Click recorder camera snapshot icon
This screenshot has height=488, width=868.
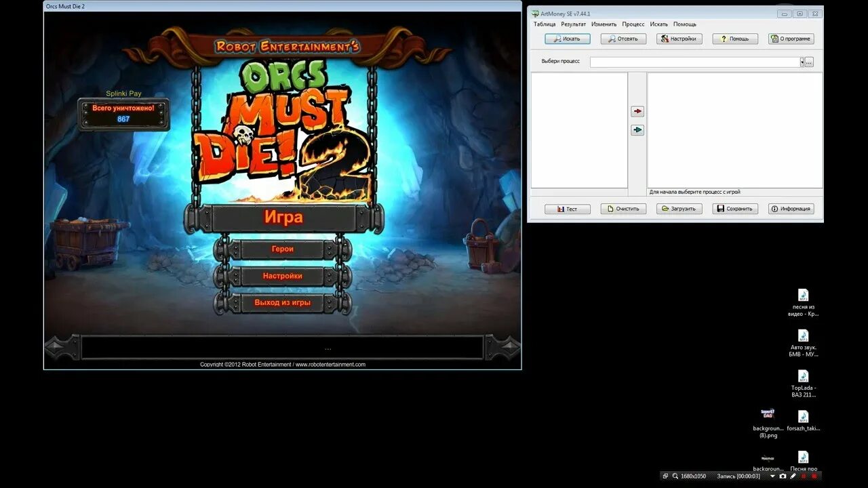click(783, 476)
